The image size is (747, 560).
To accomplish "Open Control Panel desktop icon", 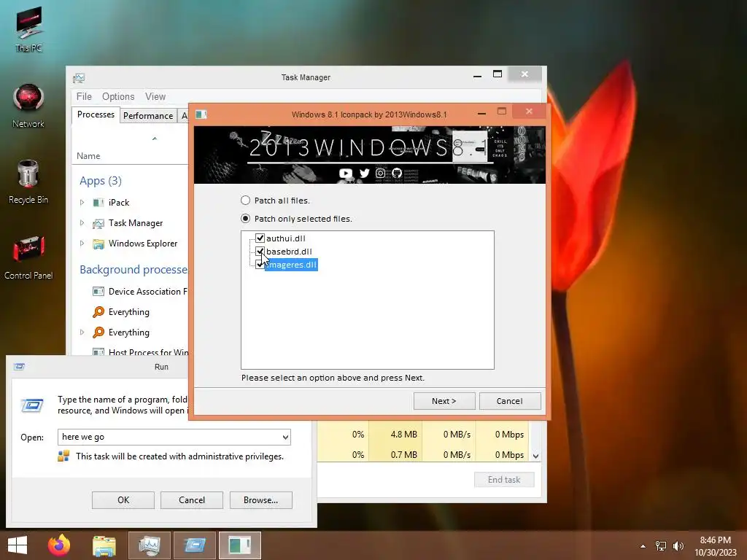I will click(28, 257).
